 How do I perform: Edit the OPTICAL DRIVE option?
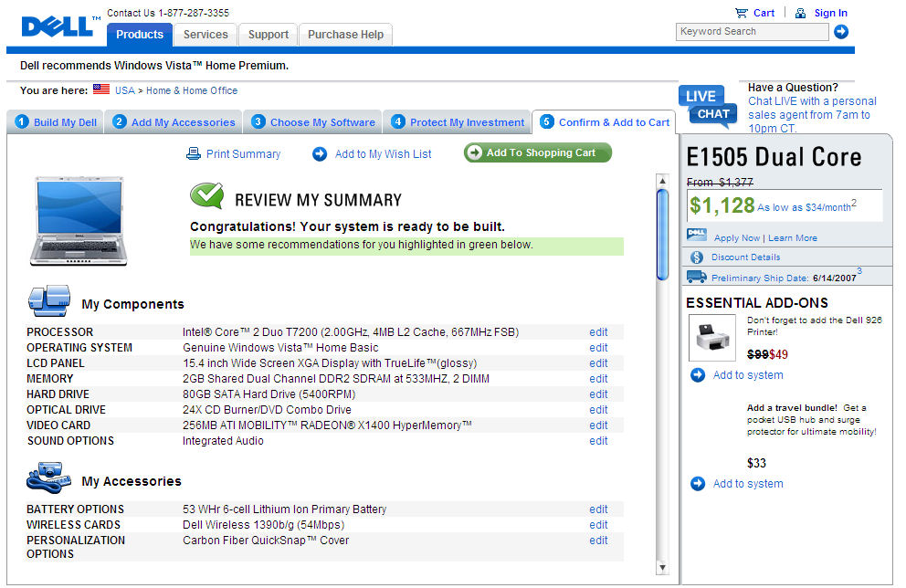click(598, 410)
